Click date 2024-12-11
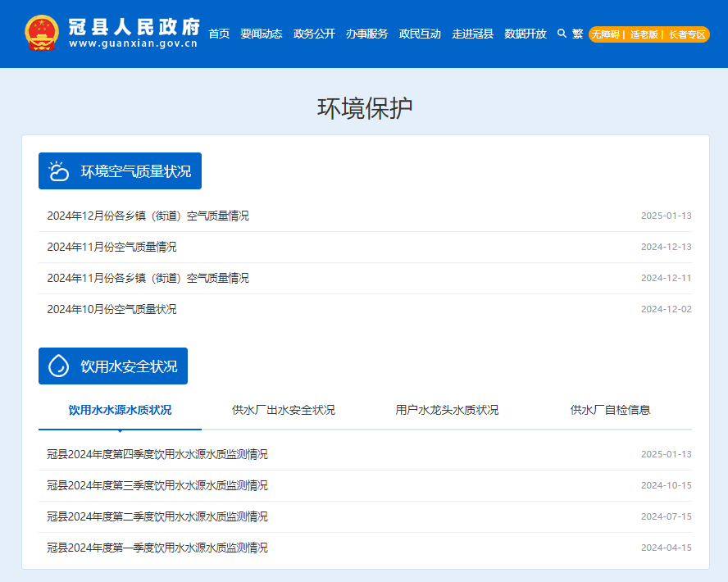 (667, 278)
